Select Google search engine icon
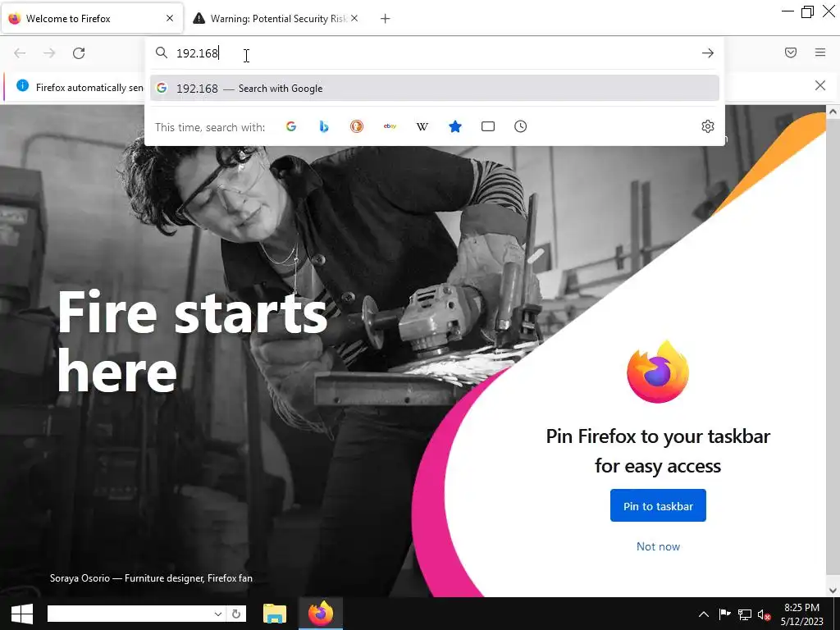Screen dimensions: 840x630 291,126
